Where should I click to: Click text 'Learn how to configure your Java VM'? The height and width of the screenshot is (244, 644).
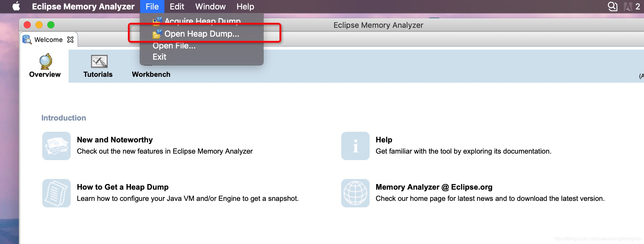(x=135, y=199)
